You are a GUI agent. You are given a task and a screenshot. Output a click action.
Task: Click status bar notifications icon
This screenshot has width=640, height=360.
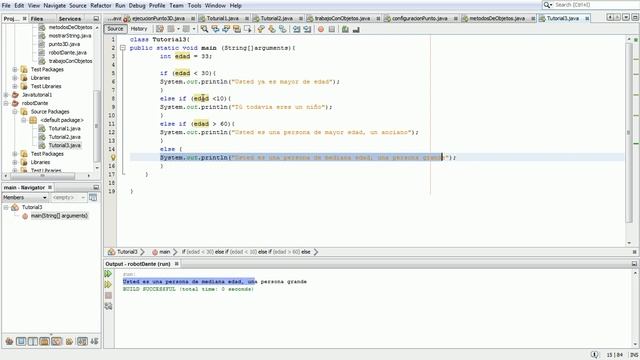(595, 355)
